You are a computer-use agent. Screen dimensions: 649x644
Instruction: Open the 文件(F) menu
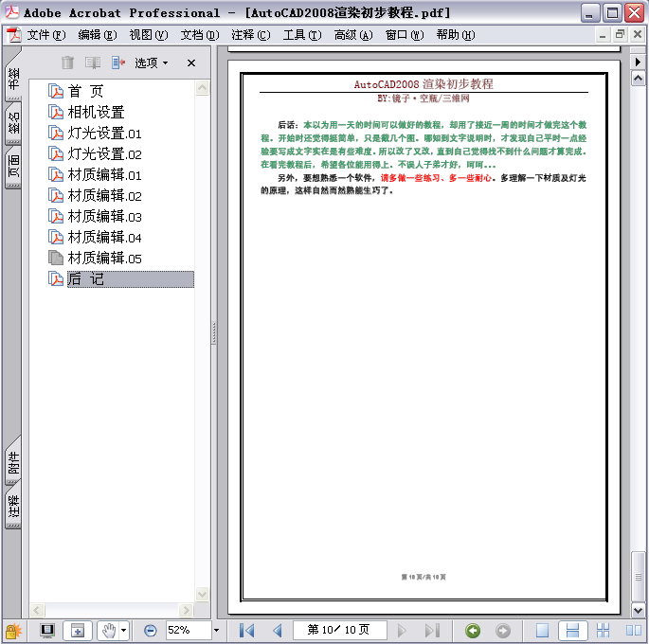tap(45, 35)
